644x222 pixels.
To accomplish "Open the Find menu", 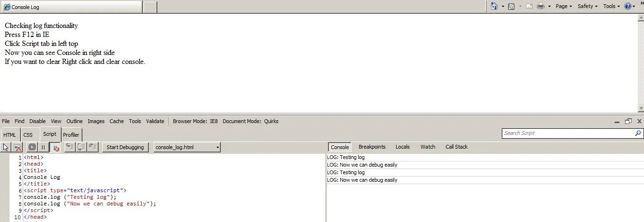I will point(19,121).
